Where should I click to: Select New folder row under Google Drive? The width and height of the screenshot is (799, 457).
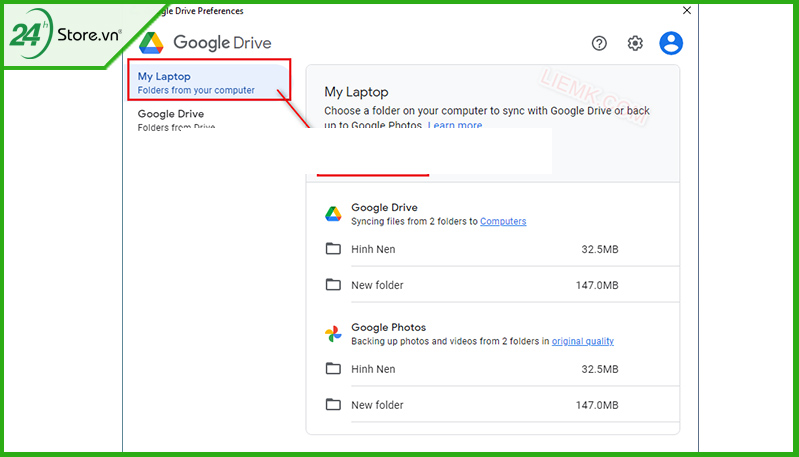click(502, 285)
